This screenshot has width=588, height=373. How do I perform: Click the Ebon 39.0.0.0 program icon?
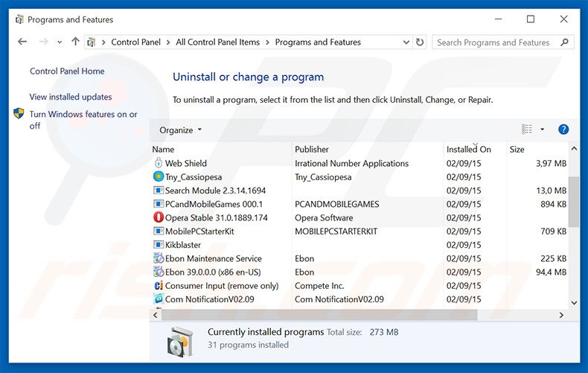coord(159,272)
